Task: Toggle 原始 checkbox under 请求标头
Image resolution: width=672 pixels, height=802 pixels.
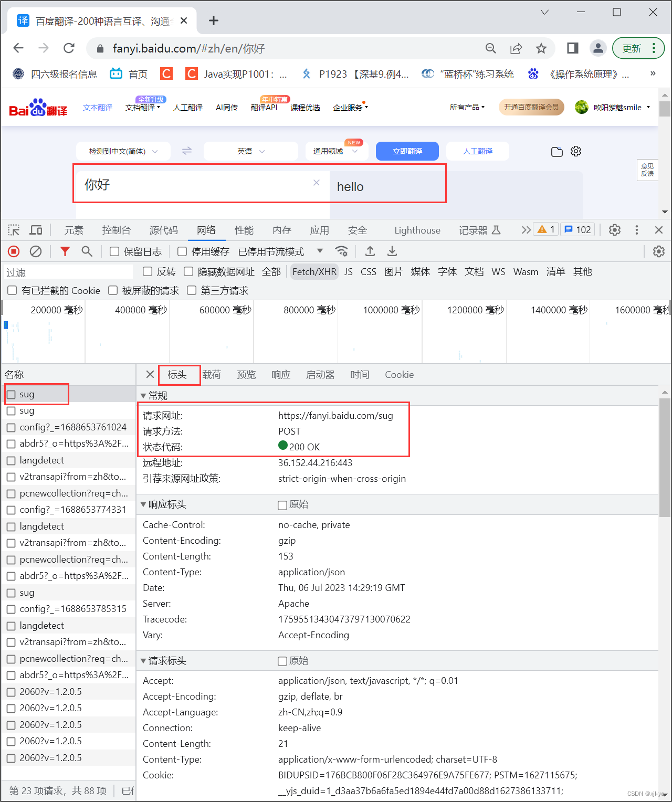Action: pyautogui.click(x=282, y=661)
